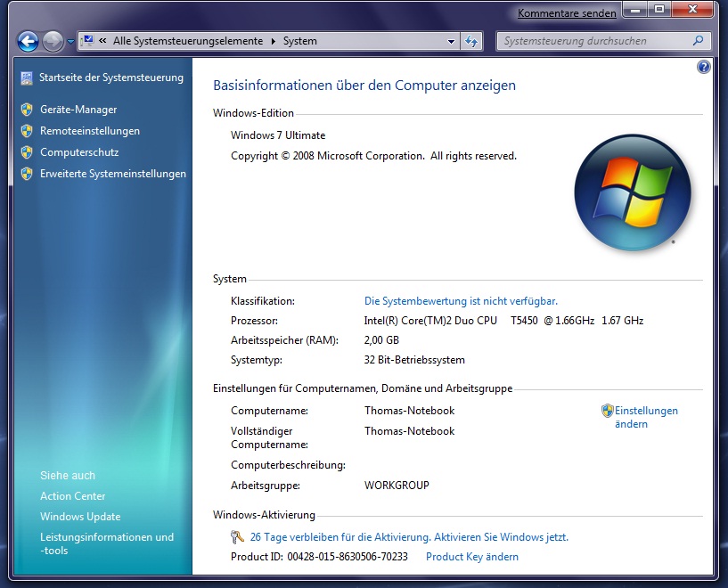The width and height of the screenshot is (728, 588).
Task: Expand the arrow after 'Alle Systemsteuerungselemente'
Action: 273,41
